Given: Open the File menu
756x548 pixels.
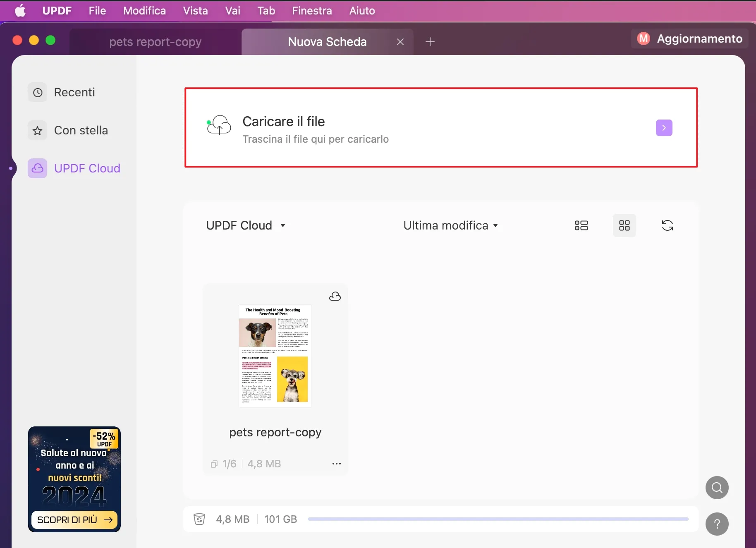Looking at the screenshot, I should pos(97,11).
